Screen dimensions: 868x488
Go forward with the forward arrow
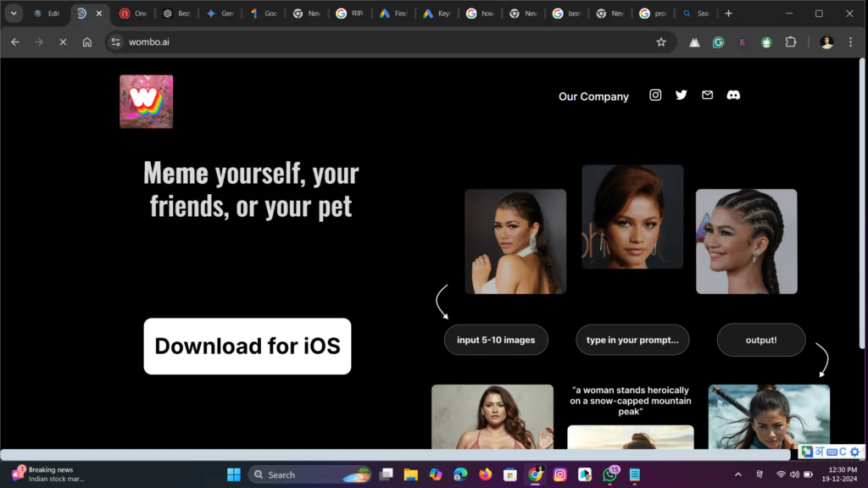tap(39, 42)
